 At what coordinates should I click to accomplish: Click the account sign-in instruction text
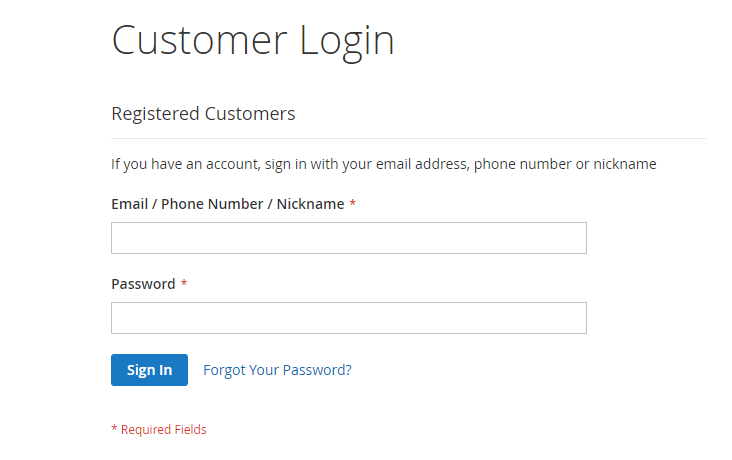383,164
